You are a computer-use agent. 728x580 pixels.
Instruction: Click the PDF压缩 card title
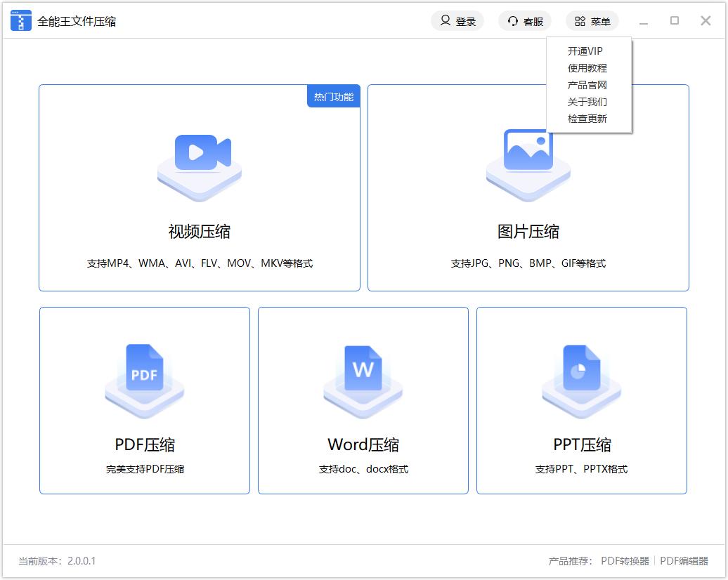point(145,444)
